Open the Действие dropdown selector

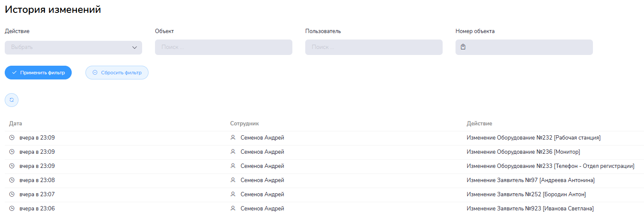pyautogui.click(x=73, y=47)
